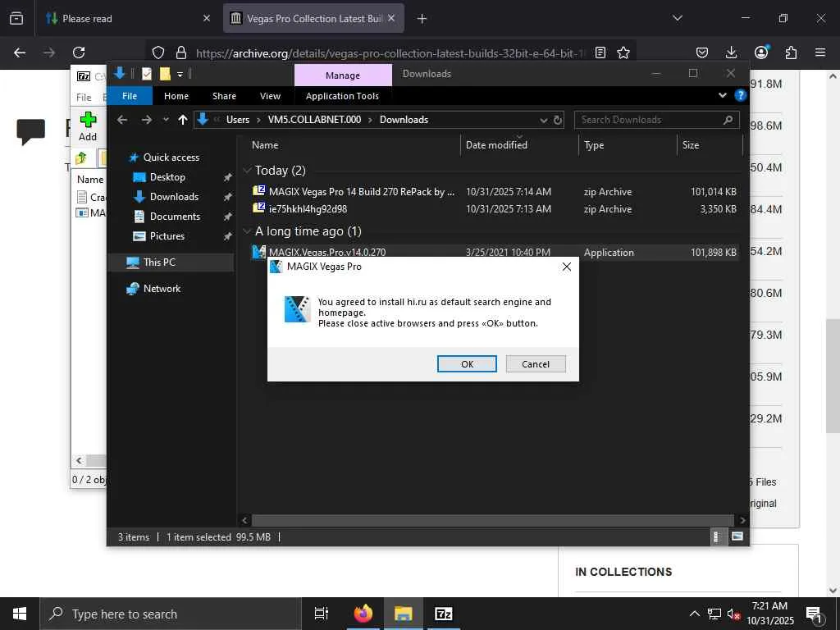Open the Application Tools tab
Viewport: 840px width, 630px height.
click(342, 96)
